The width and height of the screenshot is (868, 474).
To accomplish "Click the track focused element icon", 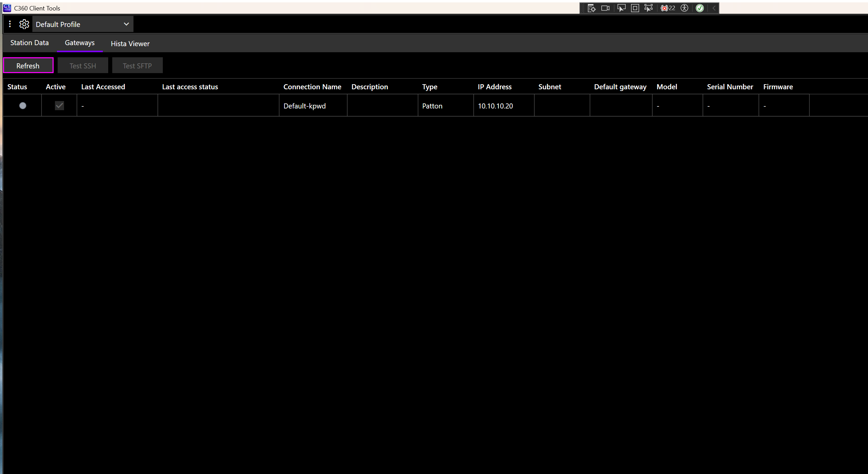I will [x=648, y=8].
